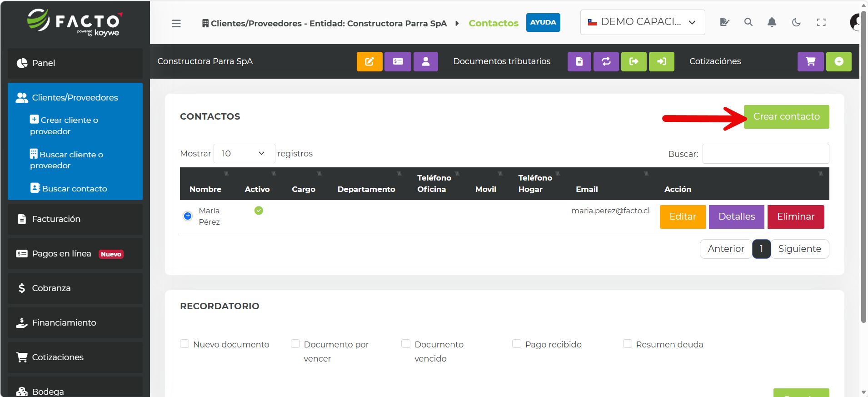Open notifications bell icon
Image resolution: width=868 pixels, height=397 pixels.
772,22
